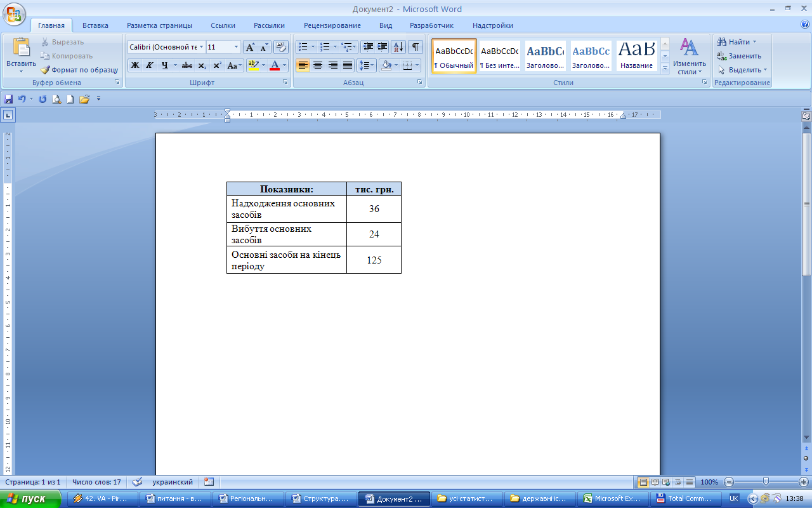812x508 pixels.
Task: Toggle Subscript formatting
Action: click(x=202, y=65)
